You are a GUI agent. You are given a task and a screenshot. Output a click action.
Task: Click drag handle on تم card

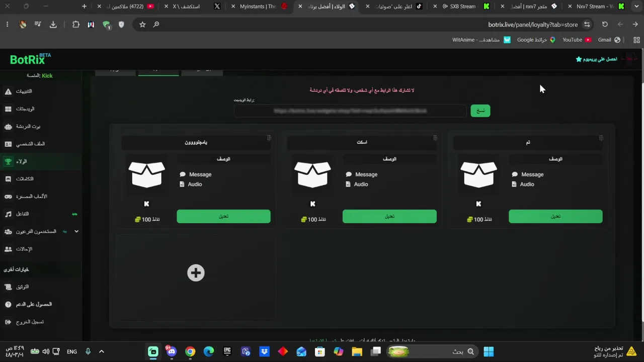[601, 138]
